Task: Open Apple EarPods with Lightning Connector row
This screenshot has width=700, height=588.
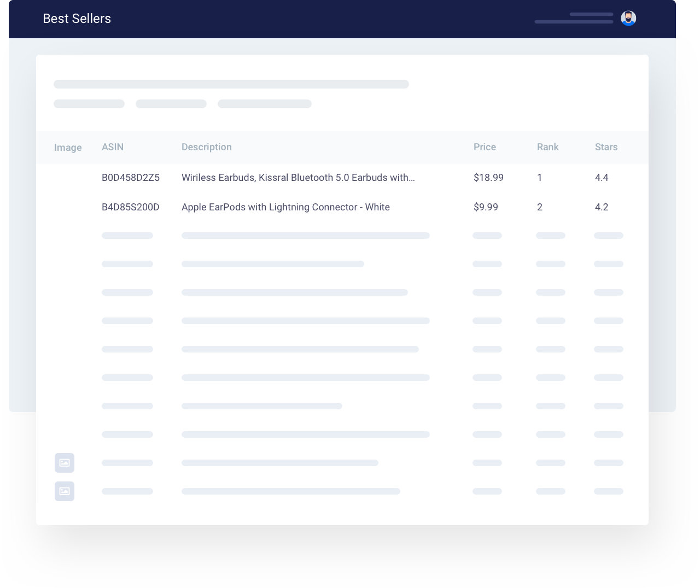Action: coord(285,207)
